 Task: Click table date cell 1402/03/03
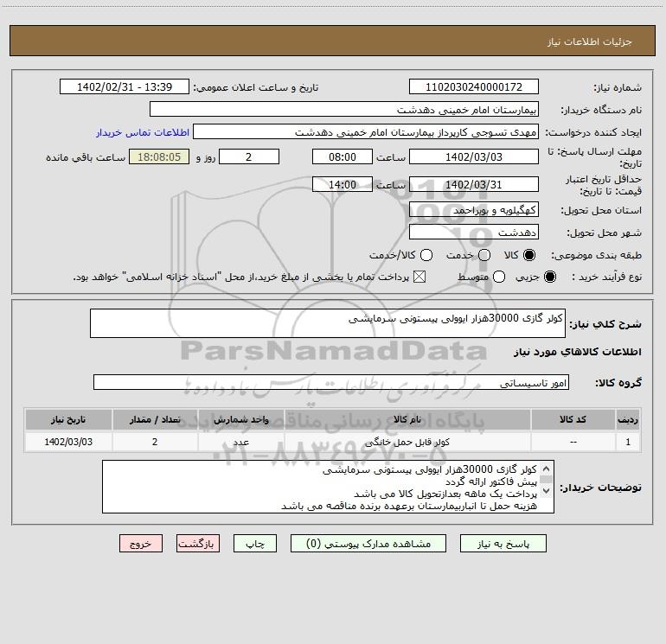click(68, 442)
